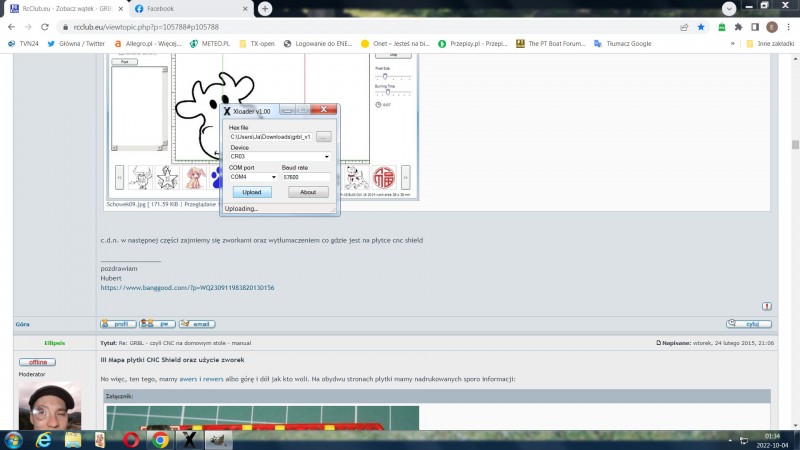The height and width of the screenshot is (450, 800).
Task: Open the Windows Start menu orb
Action: coord(13,440)
